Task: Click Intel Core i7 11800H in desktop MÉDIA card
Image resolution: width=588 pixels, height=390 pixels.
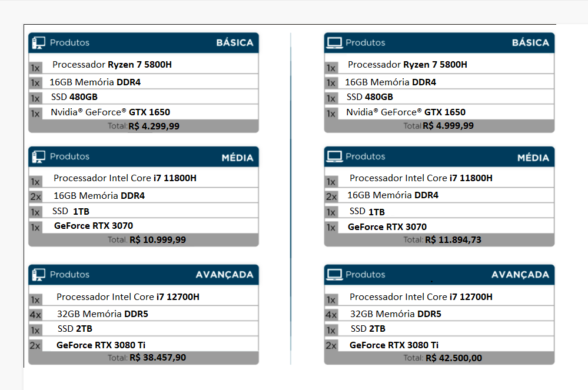Action: 125,178
